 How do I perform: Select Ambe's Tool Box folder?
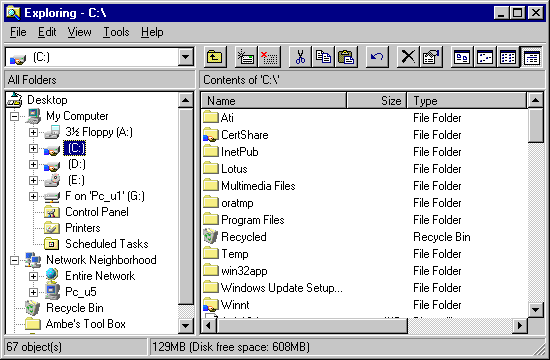coord(86,324)
